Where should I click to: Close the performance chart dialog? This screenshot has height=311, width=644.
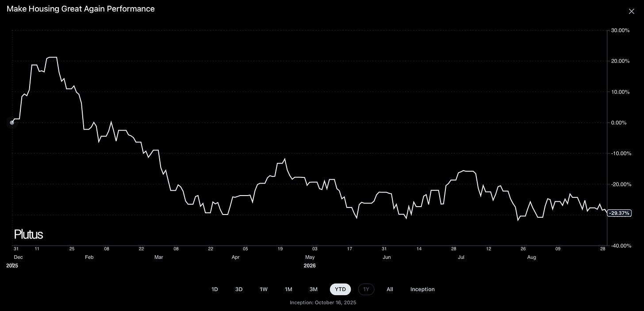631,11
